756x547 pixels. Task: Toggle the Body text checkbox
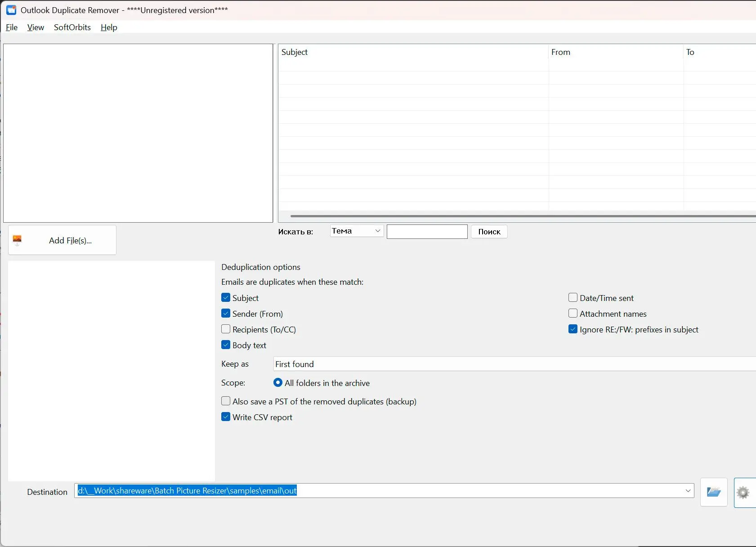pos(226,345)
